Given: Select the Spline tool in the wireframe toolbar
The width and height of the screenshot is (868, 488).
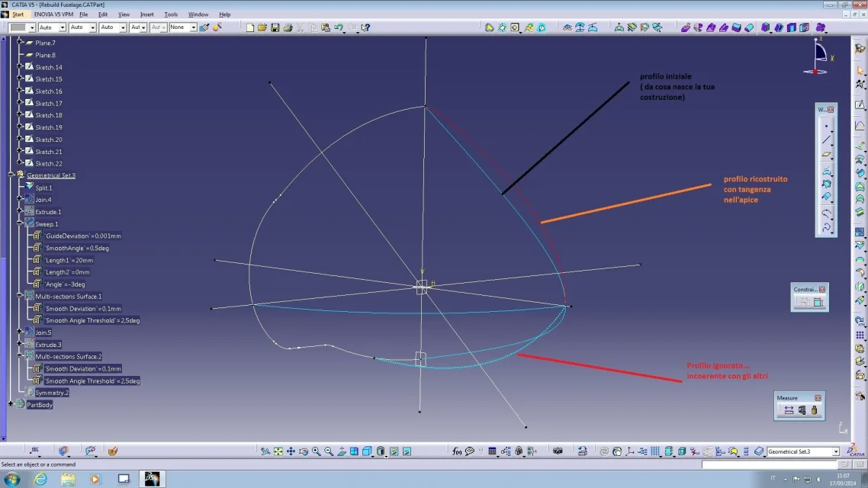Looking at the screenshot, I should (x=827, y=227).
